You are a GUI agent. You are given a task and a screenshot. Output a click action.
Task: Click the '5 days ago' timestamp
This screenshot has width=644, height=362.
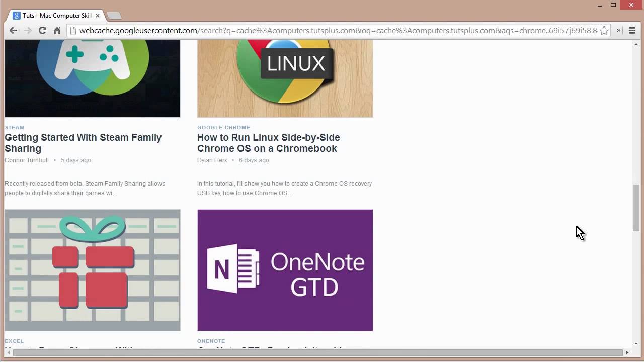(x=76, y=160)
